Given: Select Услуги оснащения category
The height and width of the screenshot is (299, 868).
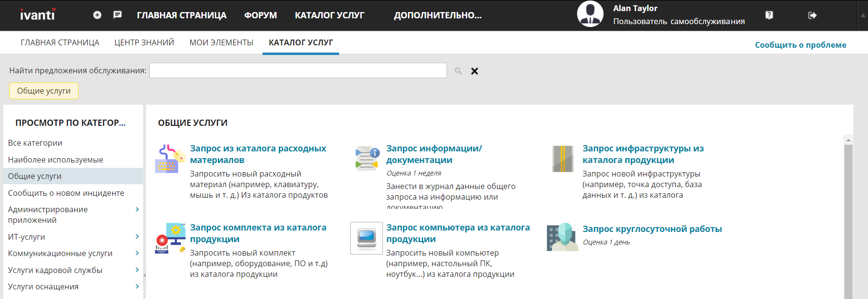Looking at the screenshot, I should pos(43,286).
